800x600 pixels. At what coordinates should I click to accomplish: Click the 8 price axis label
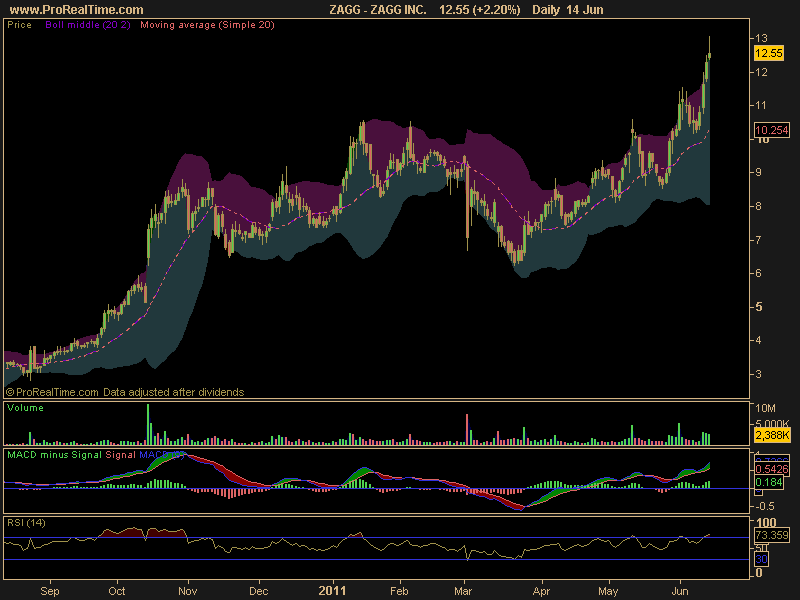[758, 206]
